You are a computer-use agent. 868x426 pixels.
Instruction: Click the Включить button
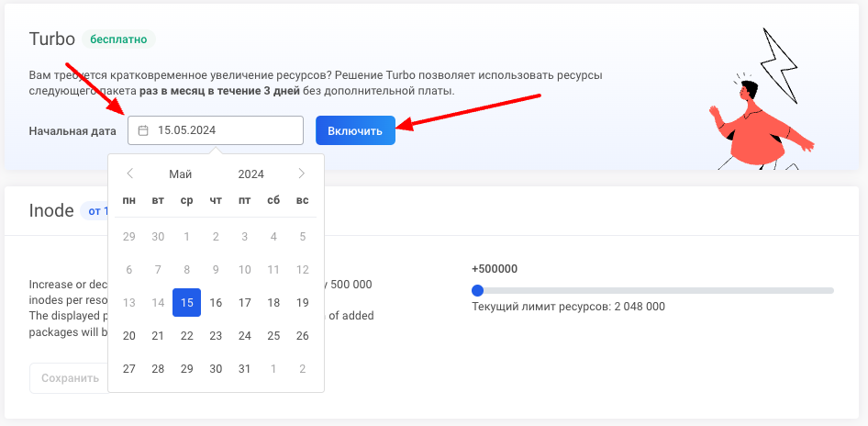355,130
